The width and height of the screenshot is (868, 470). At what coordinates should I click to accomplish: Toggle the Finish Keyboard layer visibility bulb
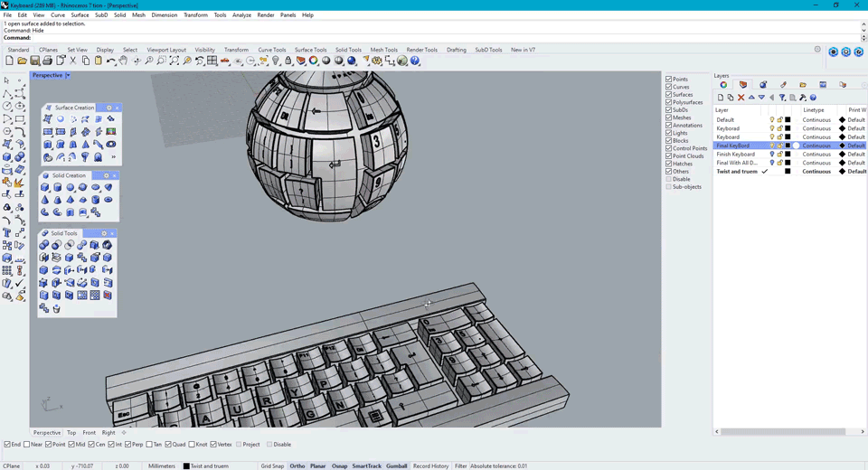771,155
